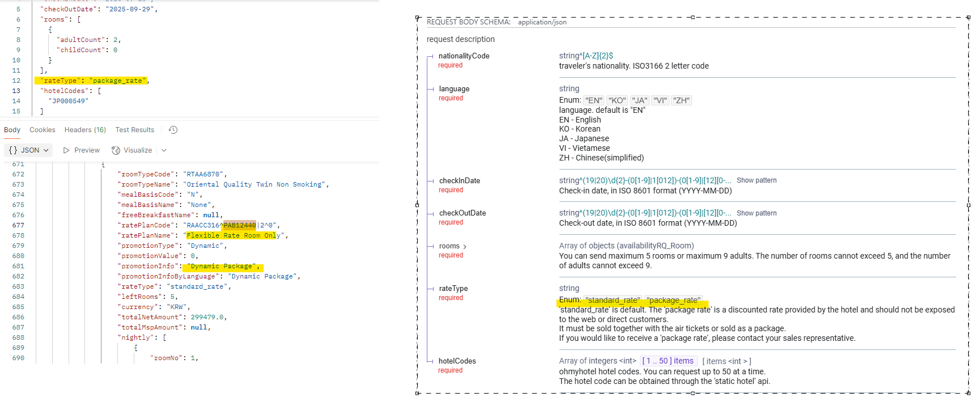
Task: Show pattern for checkOutDate
Action: pyautogui.click(x=757, y=213)
